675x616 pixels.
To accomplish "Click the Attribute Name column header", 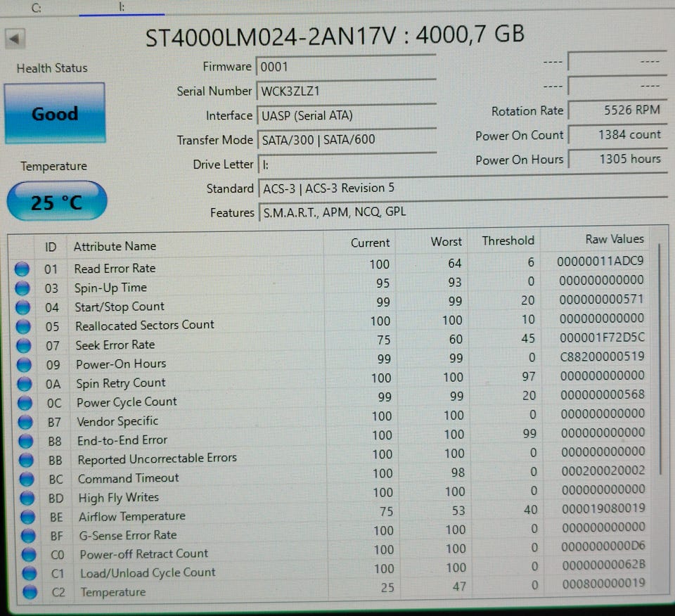I will click(x=115, y=246).
